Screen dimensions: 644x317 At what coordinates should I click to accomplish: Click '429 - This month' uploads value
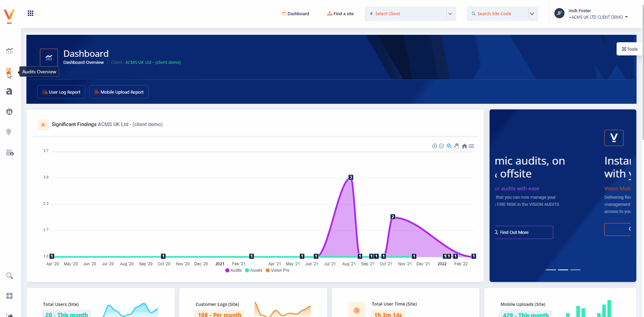click(526, 314)
